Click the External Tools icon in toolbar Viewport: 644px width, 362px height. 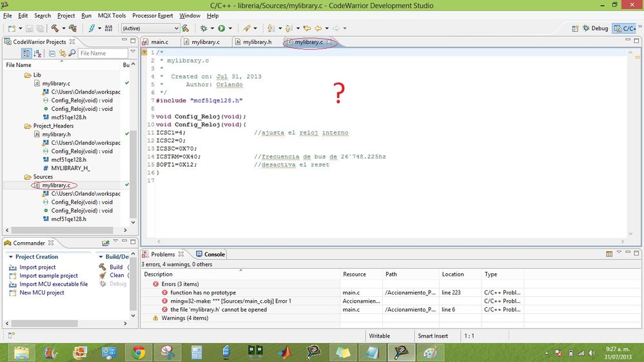click(x=246, y=28)
